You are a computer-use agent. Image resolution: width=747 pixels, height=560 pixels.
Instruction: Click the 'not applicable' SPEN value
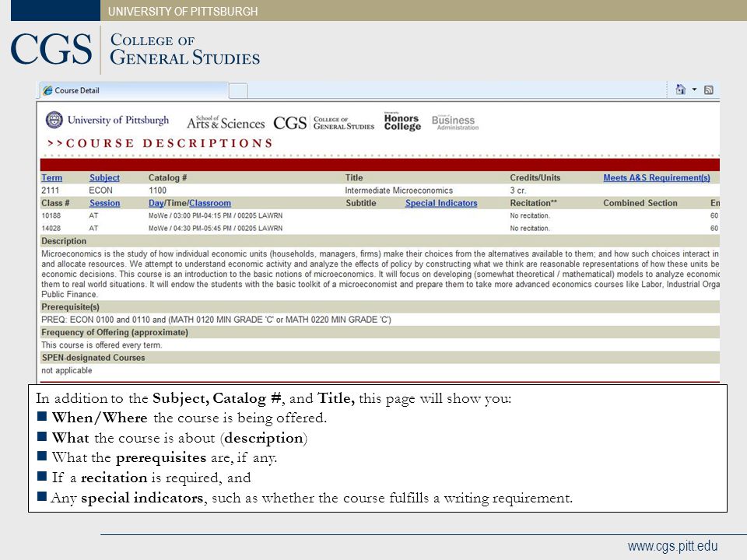67,370
